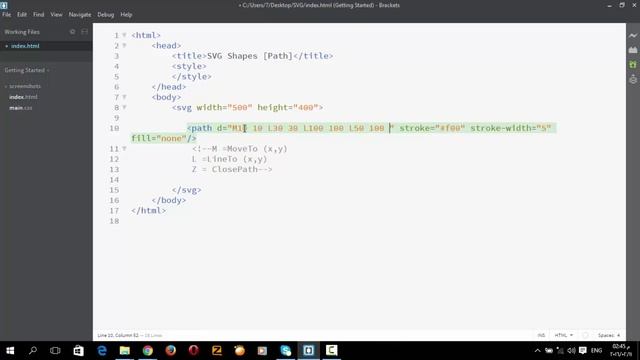Screen dimensions: 640x360
Task: Open the yellow Z app on taskbar
Action: 217,351
